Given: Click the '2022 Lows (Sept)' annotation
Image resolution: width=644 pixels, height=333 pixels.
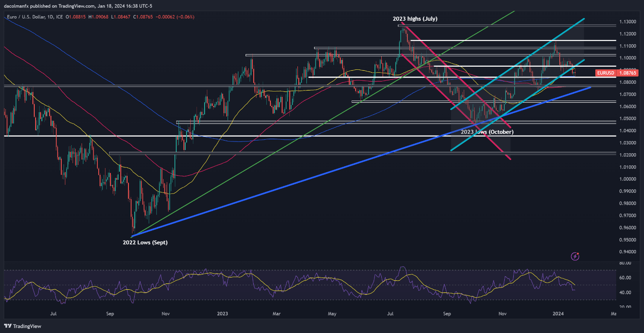Looking at the screenshot, I should [x=145, y=242].
